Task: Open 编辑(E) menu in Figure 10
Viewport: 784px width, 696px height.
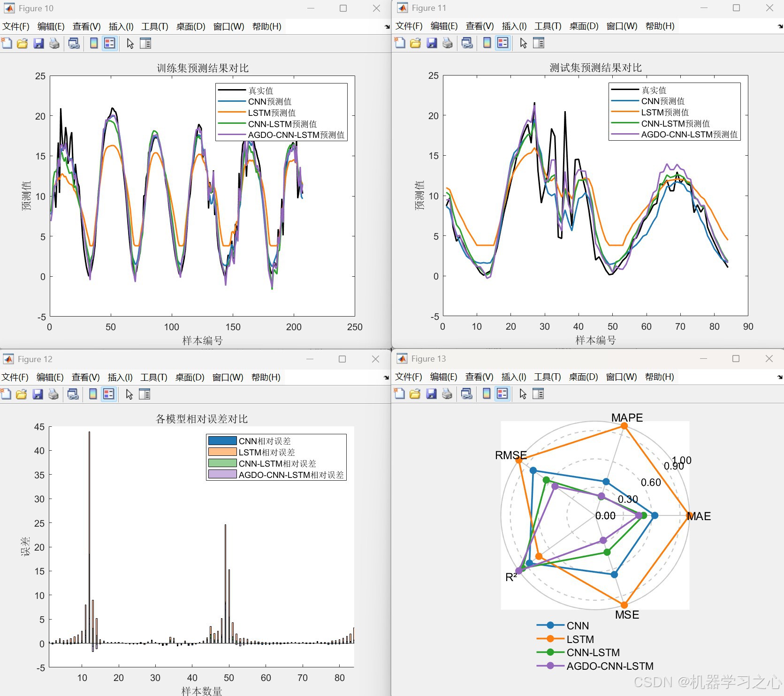Action: [x=51, y=26]
